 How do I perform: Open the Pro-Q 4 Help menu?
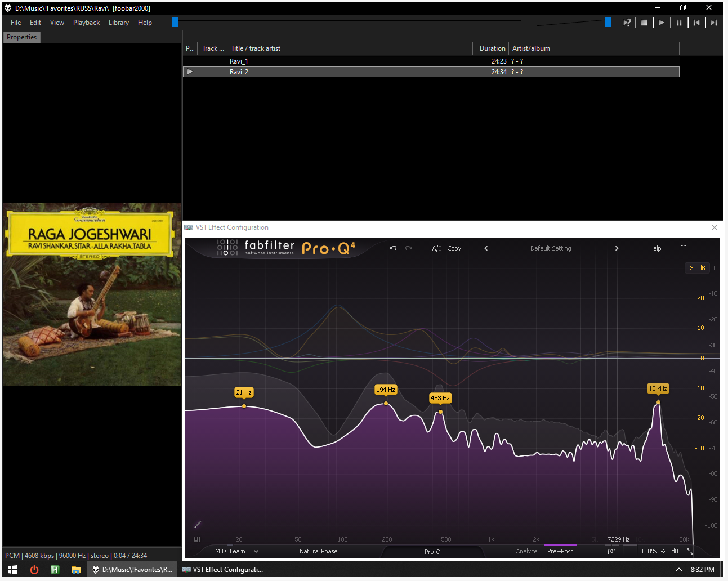(655, 248)
